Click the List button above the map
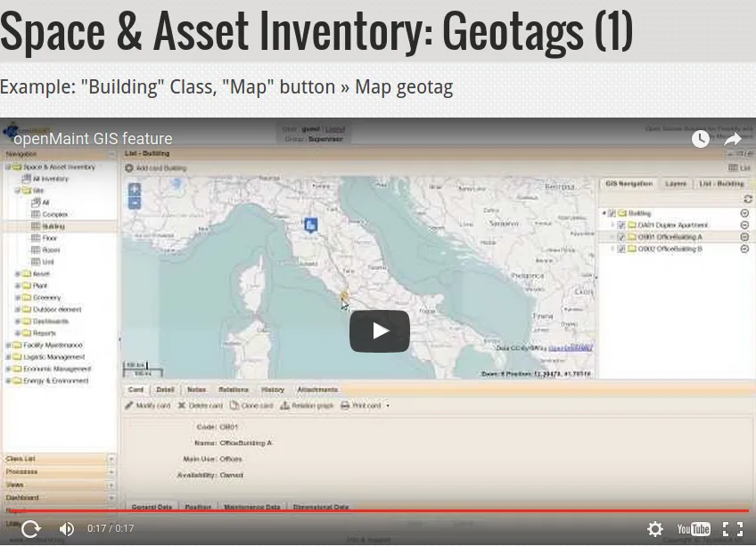Image resolution: width=756 pixels, height=546 pixels. point(740,167)
